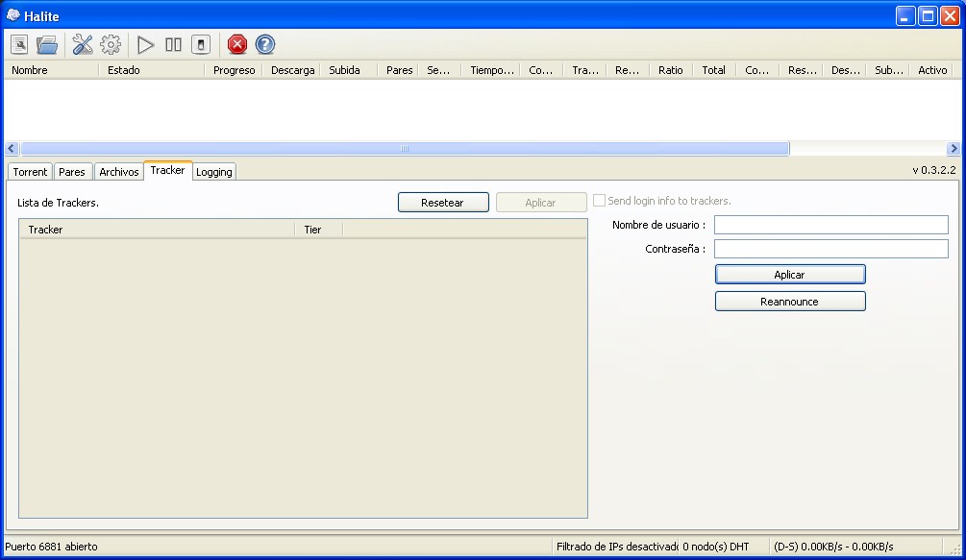Sort by the Total column header

pos(714,70)
